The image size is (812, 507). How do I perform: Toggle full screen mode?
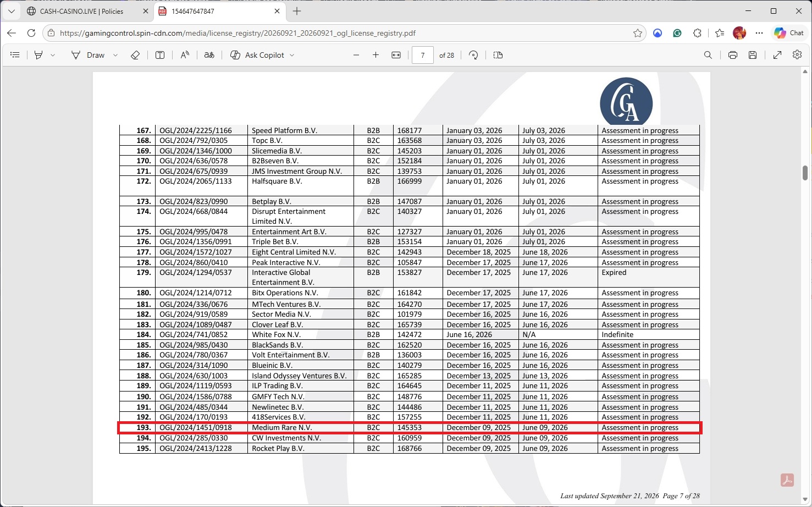click(x=777, y=55)
